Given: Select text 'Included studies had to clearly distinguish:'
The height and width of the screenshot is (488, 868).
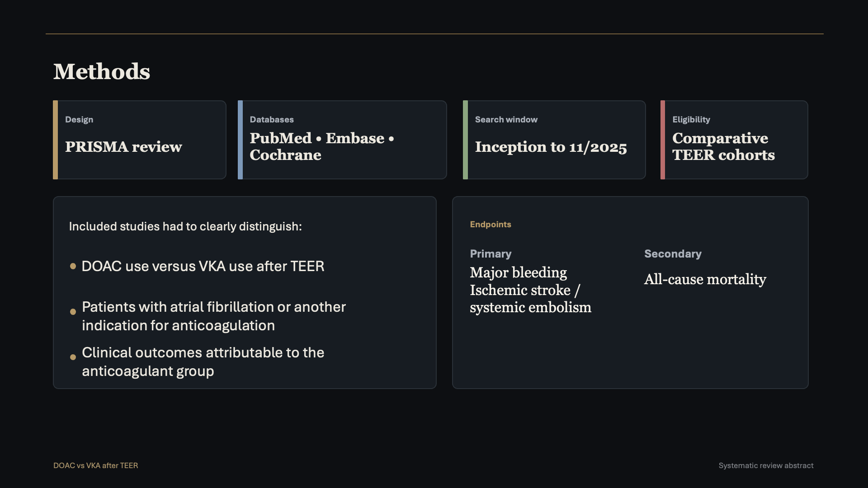Looking at the screenshot, I should [x=185, y=226].
